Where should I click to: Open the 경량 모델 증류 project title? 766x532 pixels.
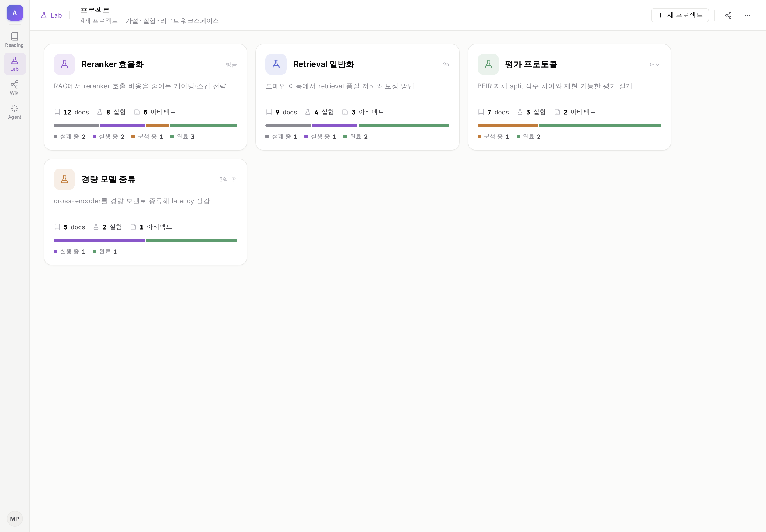coord(108,179)
